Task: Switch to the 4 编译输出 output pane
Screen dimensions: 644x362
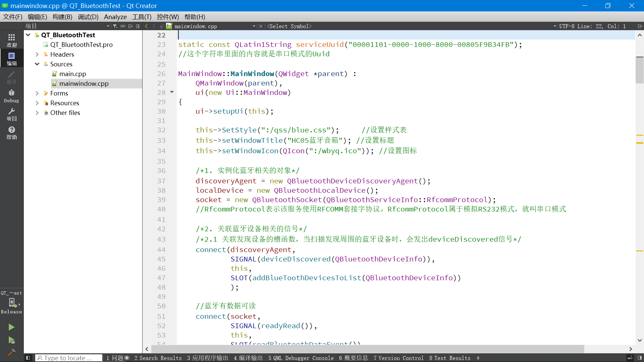Action: [x=248, y=358]
